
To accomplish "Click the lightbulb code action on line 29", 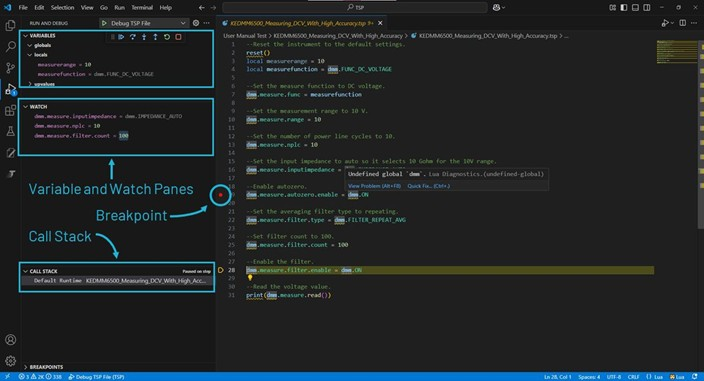I will pyautogui.click(x=250, y=278).
